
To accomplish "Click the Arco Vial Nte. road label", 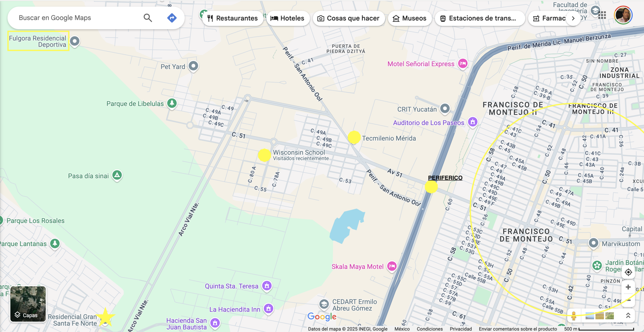I will click(x=189, y=220).
